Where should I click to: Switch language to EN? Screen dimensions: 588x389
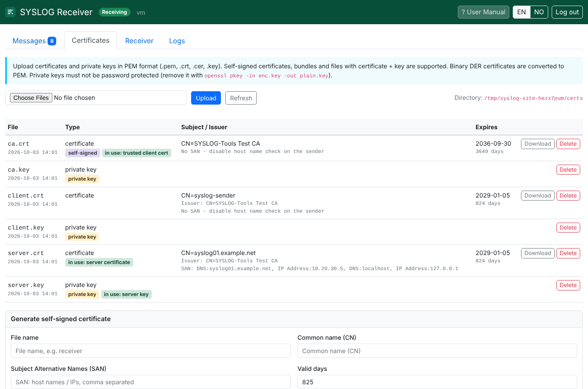521,12
